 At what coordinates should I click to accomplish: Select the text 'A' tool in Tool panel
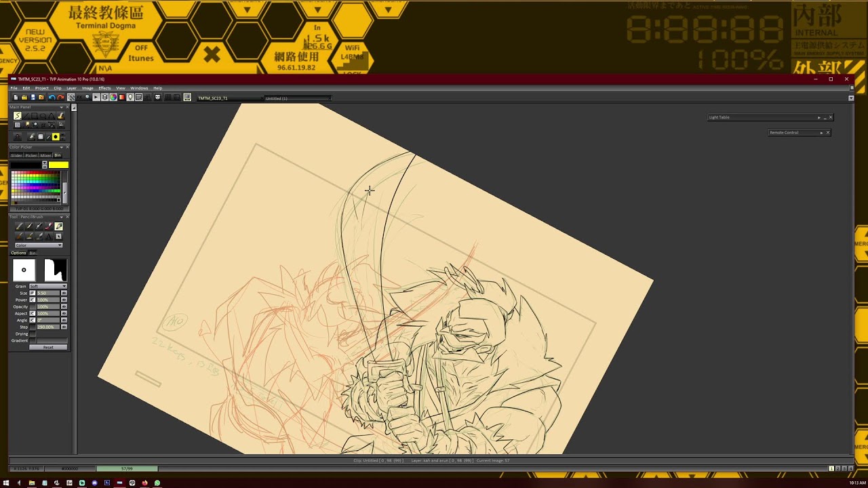point(49,237)
